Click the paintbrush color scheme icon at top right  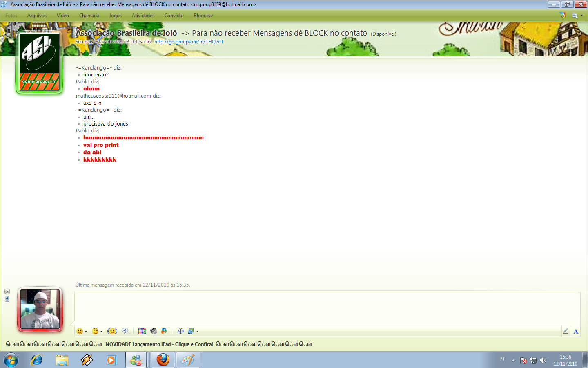(563, 15)
